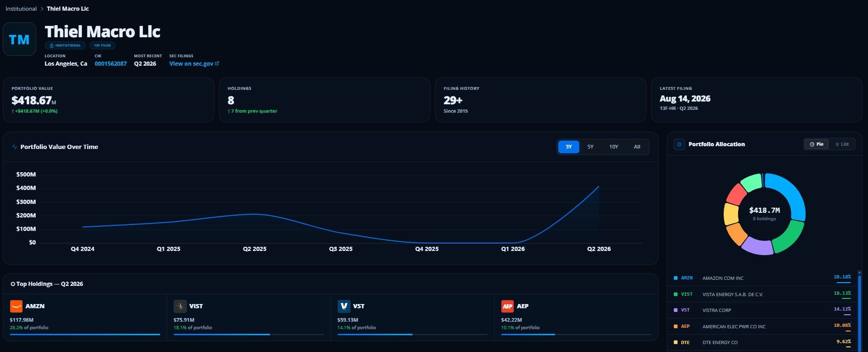
Task: Click the VISTA ENERGY S.A.B. DE C.V. legend name
Action: pos(733,294)
